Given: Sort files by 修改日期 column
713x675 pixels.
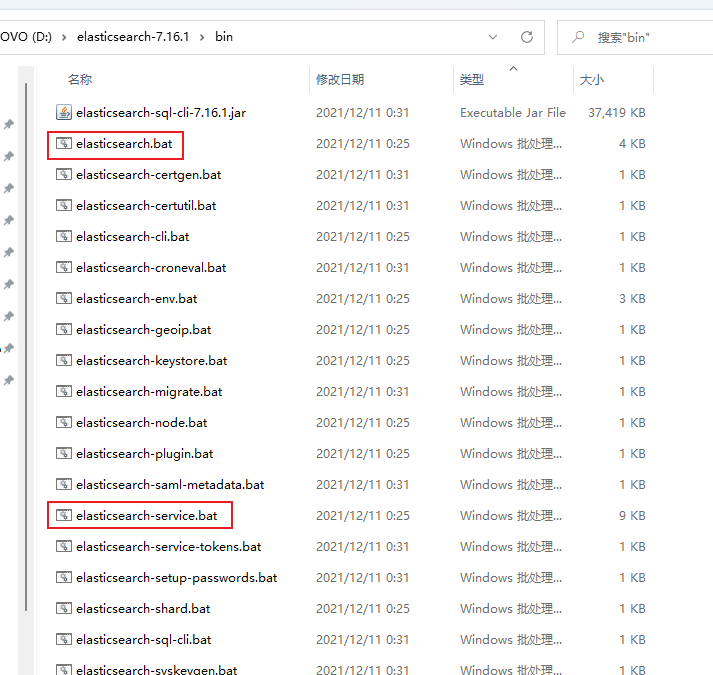Looking at the screenshot, I should (340, 80).
